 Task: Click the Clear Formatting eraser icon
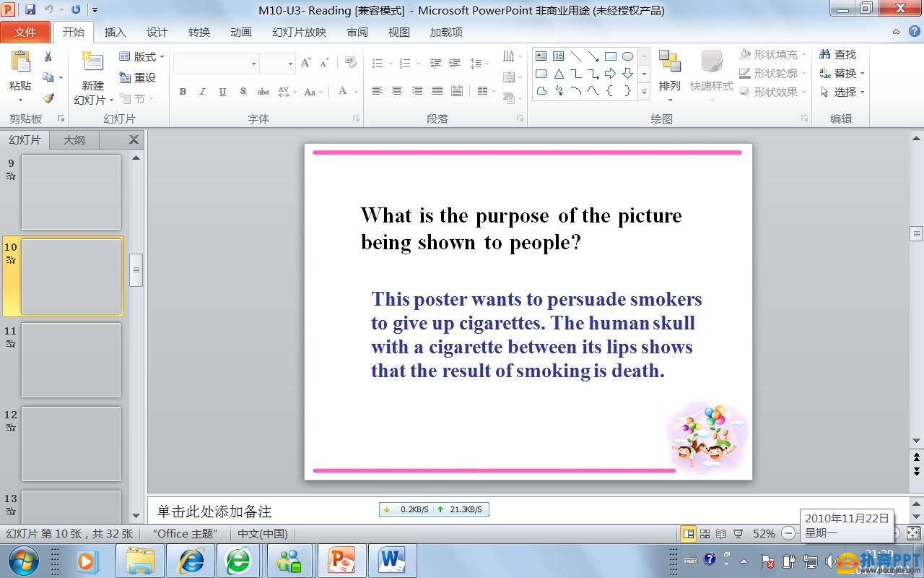pyautogui.click(x=351, y=63)
